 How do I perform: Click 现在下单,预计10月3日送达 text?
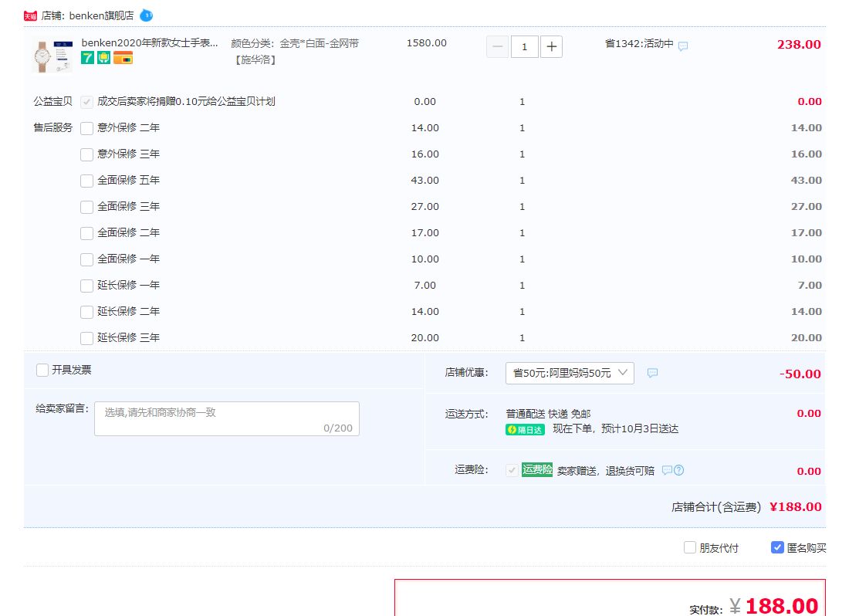pos(615,428)
